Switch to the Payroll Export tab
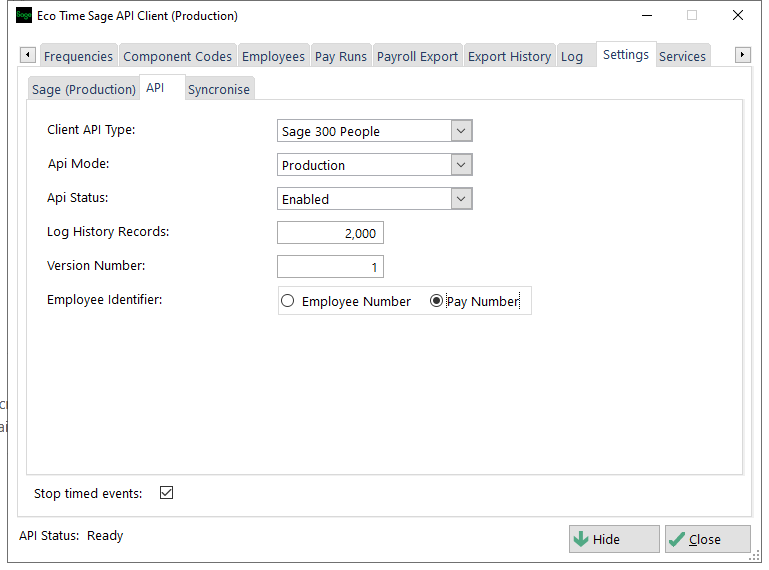 (x=417, y=56)
